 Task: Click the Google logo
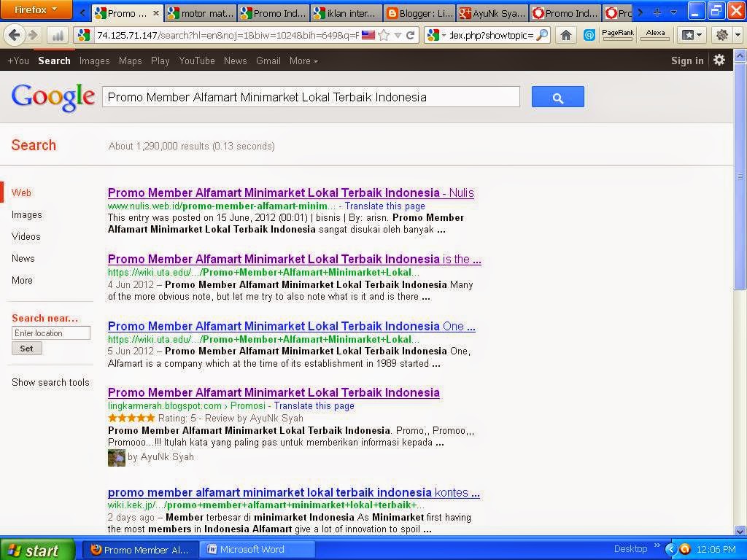coord(53,98)
